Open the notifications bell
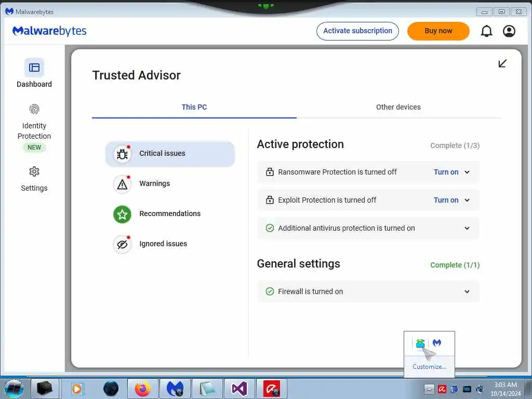The width and height of the screenshot is (532, 399). click(486, 31)
